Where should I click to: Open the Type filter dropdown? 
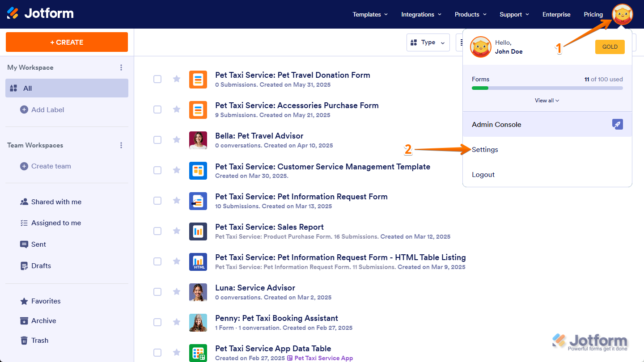coord(428,42)
